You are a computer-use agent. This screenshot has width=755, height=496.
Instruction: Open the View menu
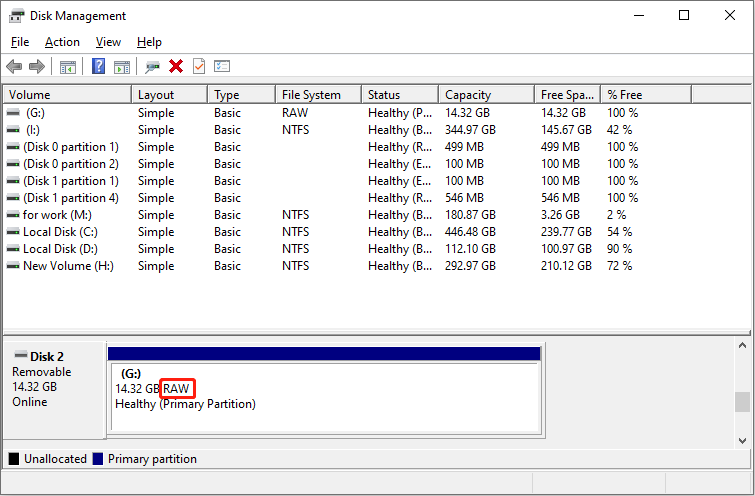point(108,42)
